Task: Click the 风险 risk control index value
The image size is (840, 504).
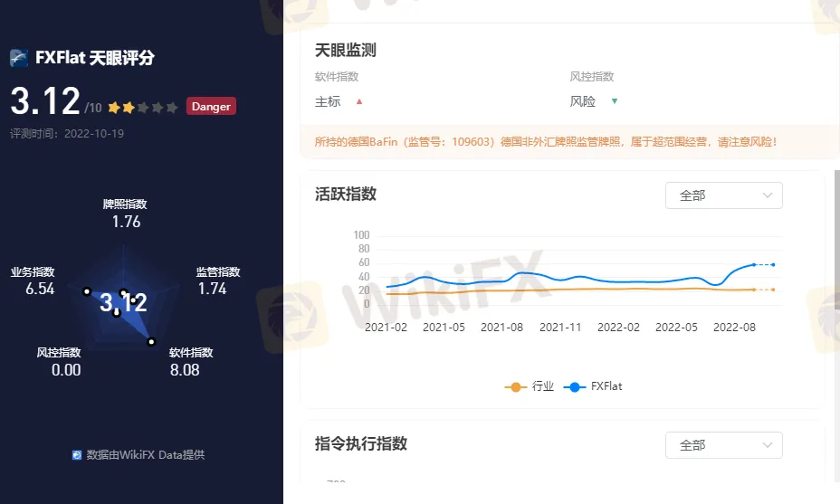Action: point(583,101)
